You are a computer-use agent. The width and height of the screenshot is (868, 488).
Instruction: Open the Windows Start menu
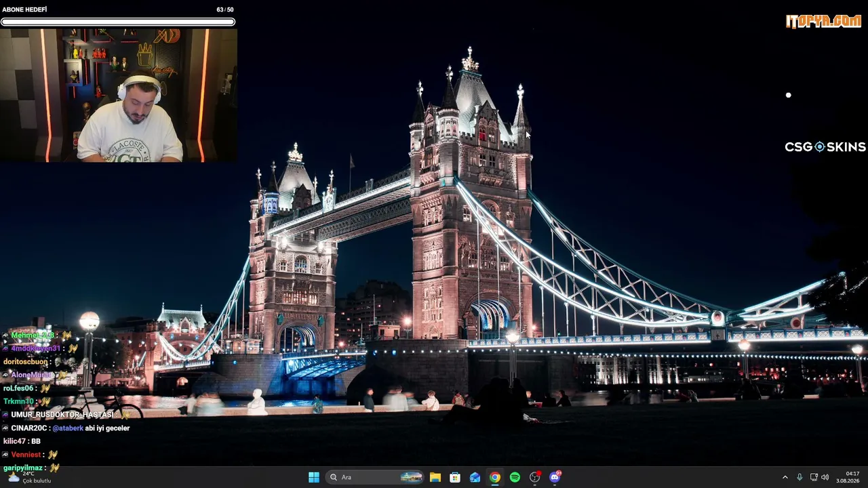click(x=314, y=477)
